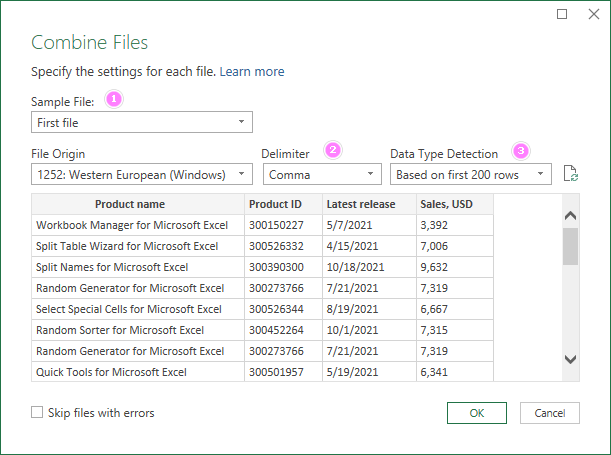Click sales value 7,006 cell
611x455 pixels.
tap(455, 246)
